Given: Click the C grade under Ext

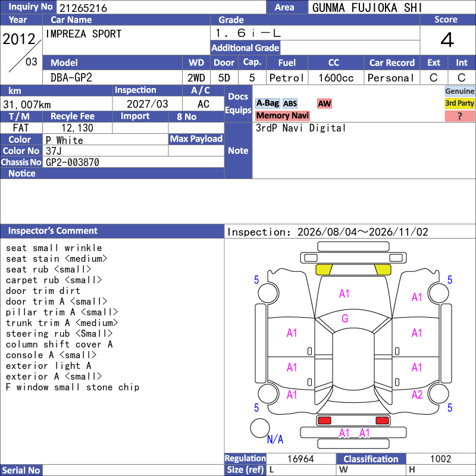Looking at the screenshot, I should [x=434, y=78].
